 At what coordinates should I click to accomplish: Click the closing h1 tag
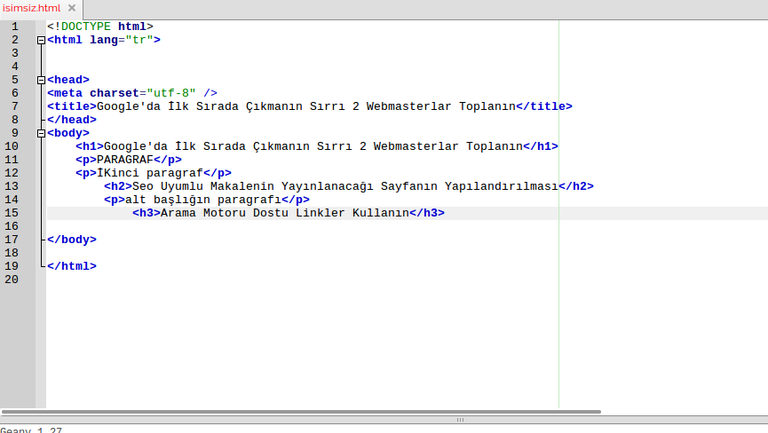coord(541,146)
